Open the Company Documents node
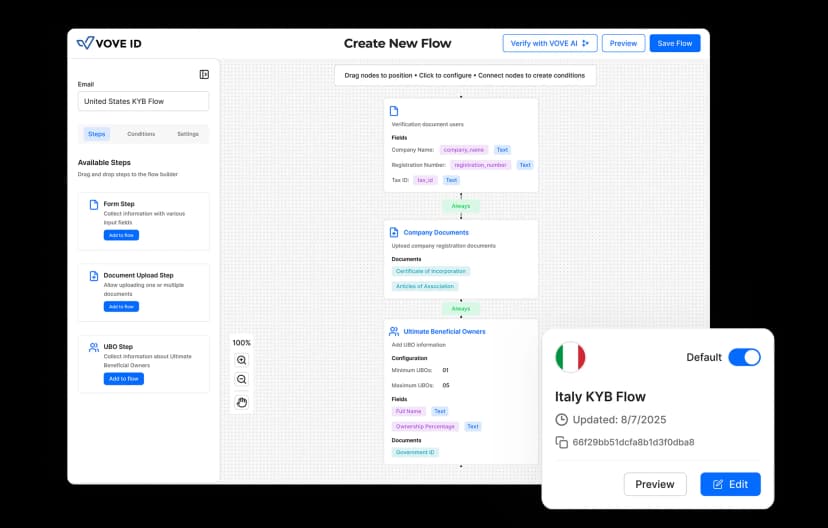 [435, 232]
